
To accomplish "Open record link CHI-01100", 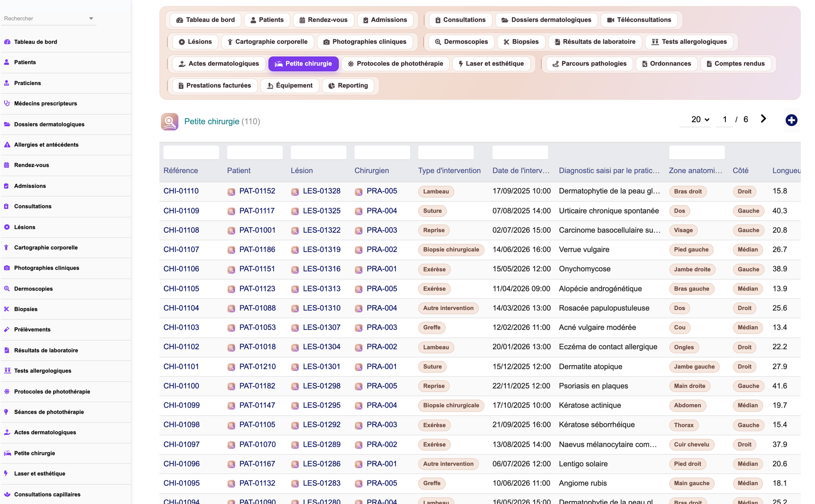I will 181,386.
